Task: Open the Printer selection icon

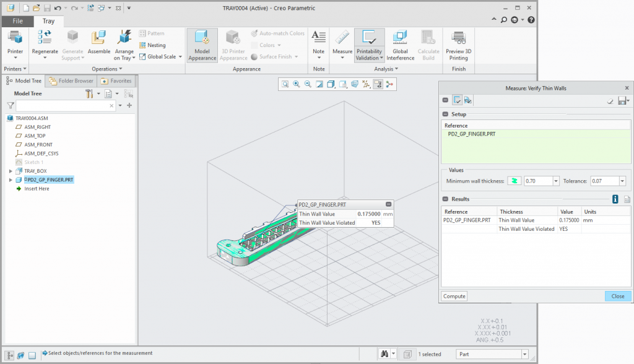Action: point(15,38)
